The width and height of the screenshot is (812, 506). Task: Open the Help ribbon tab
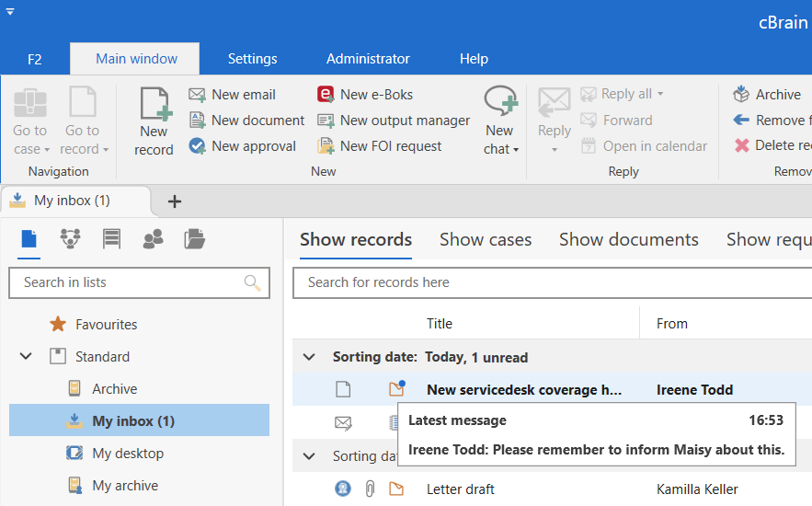(x=474, y=59)
